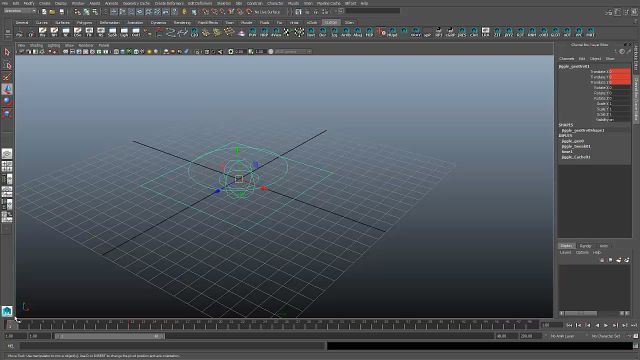This screenshot has width=640, height=360.
Task: Select the Paint Selection tool
Action: click(x=7, y=77)
